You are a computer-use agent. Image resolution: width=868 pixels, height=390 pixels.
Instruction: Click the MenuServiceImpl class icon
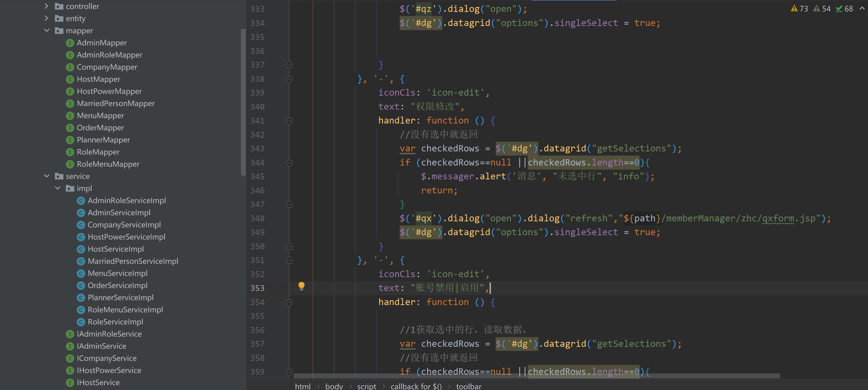click(x=80, y=273)
